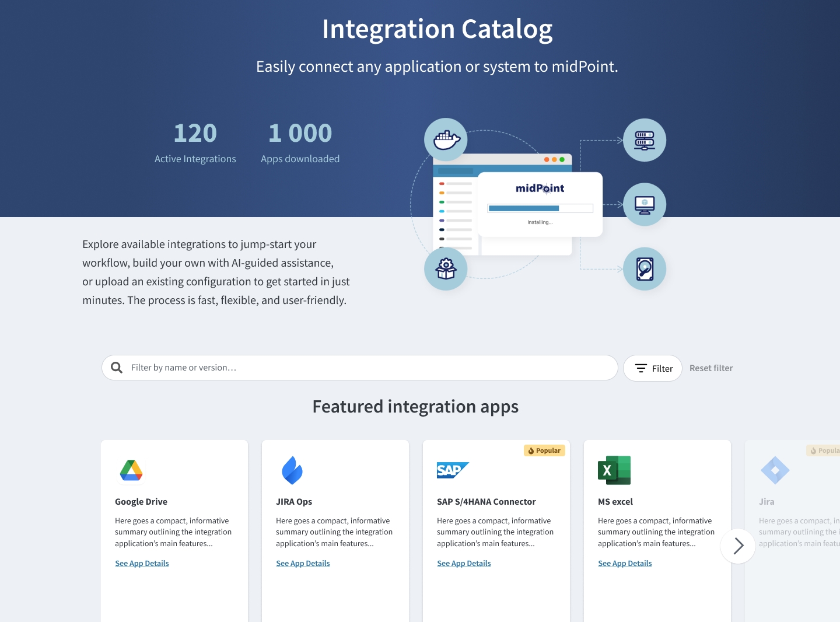This screenshot has width=840, height=622.
Task: Click the JIRA Ops flame logo
Action: point(292,470)
